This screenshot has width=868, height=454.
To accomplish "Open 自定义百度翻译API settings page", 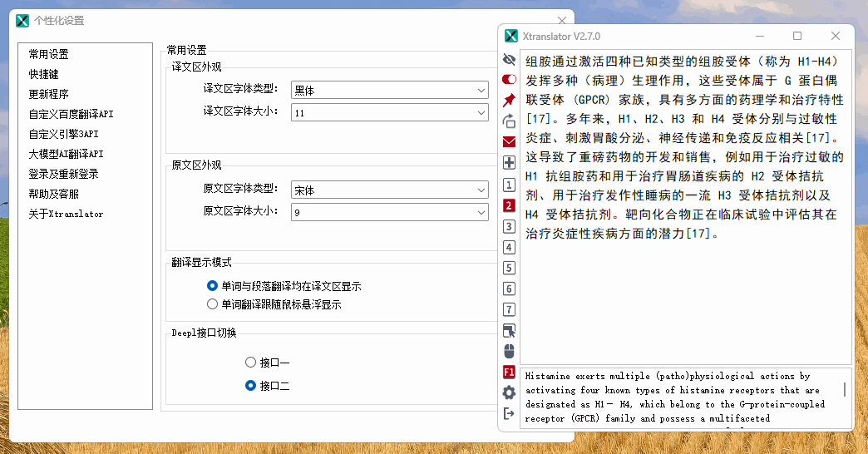I will click(x=71, y=114).
